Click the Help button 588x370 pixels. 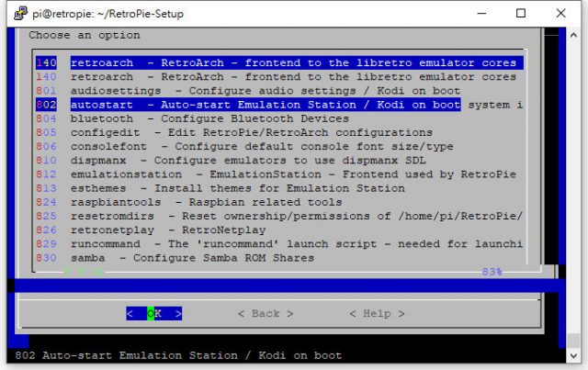[377, 313]
